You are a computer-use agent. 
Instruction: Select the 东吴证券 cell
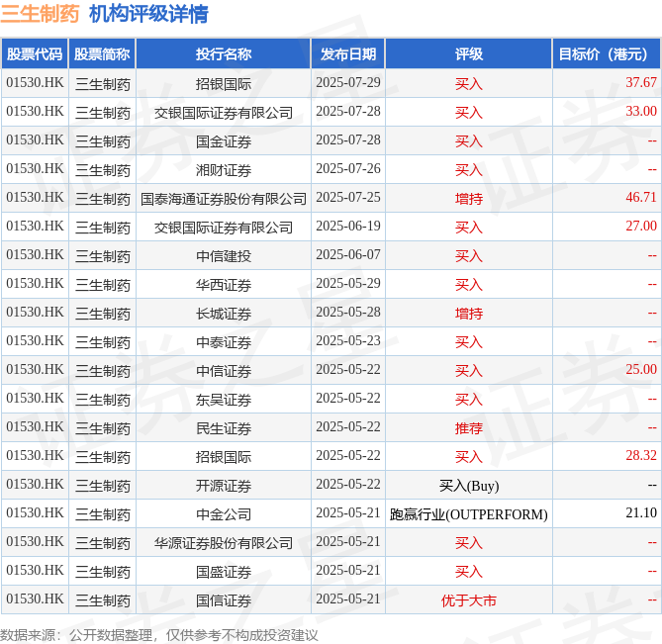click(x=224, y=400)
